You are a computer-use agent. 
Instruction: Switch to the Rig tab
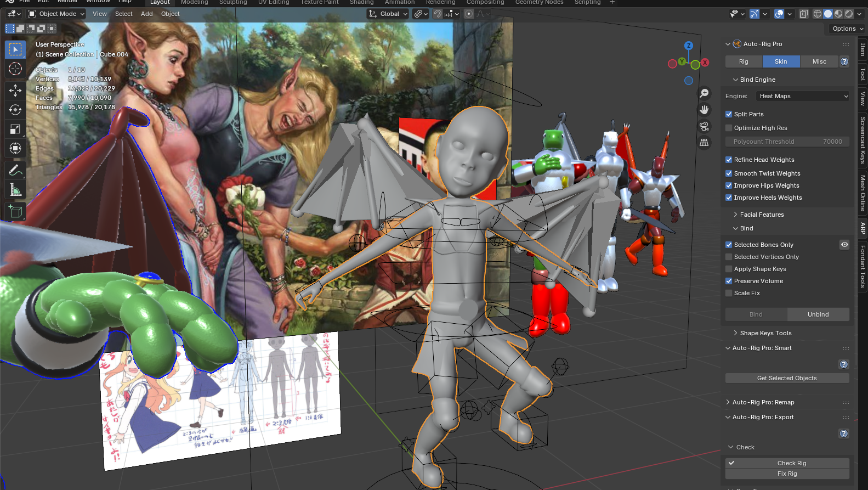[x=744, y=61]
